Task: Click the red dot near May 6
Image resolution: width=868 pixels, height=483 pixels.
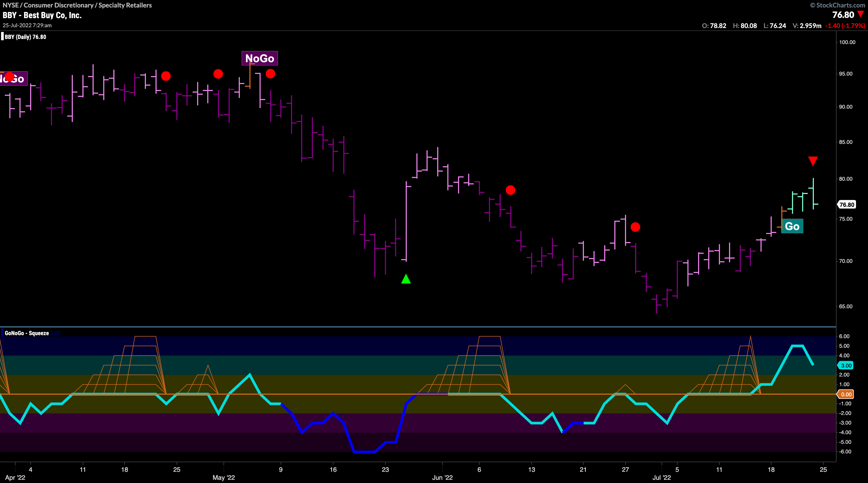Action: pos(270,73)
